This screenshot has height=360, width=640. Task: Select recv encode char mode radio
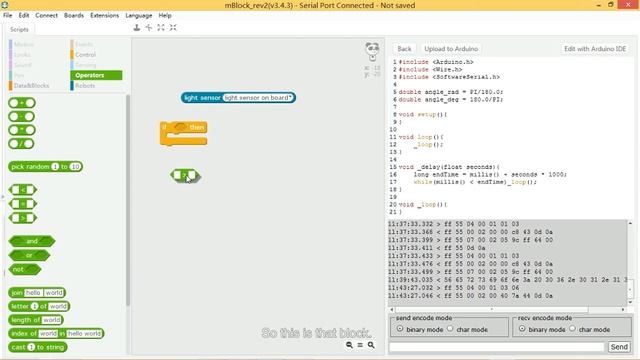point(572,329)
